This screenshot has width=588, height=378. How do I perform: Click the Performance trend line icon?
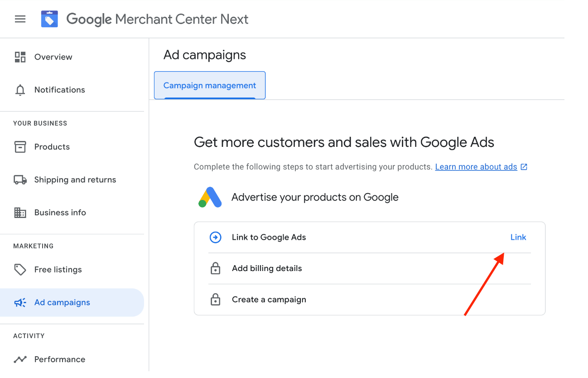[20, 359]
